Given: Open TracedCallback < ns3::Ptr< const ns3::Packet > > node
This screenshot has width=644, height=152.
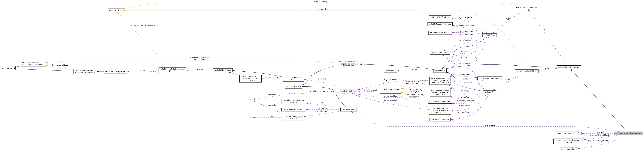Looking at the screenshot, I should (440, 111).
